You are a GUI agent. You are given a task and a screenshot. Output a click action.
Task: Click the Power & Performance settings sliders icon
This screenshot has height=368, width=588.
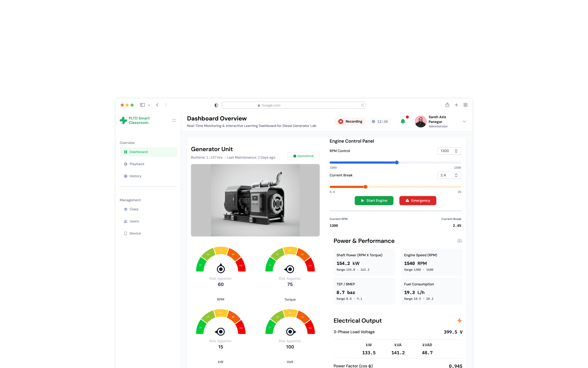click(x=459, y=241)
